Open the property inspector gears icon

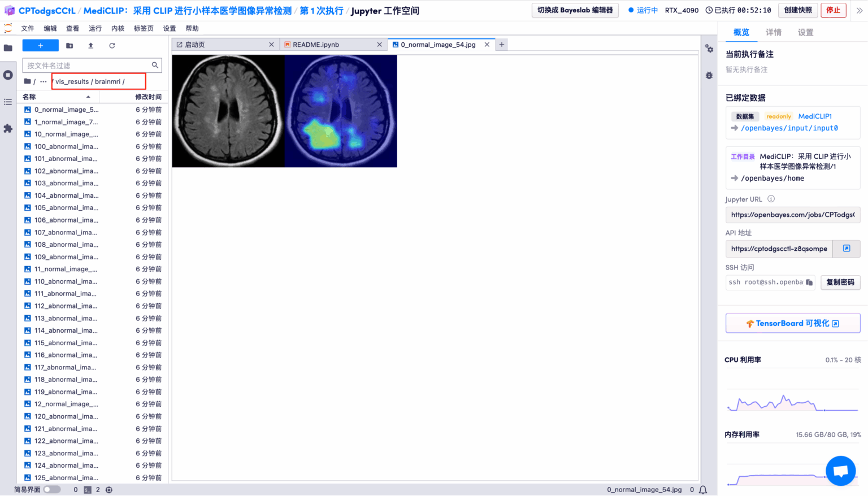pyautogui.click(x=709, y=49)
